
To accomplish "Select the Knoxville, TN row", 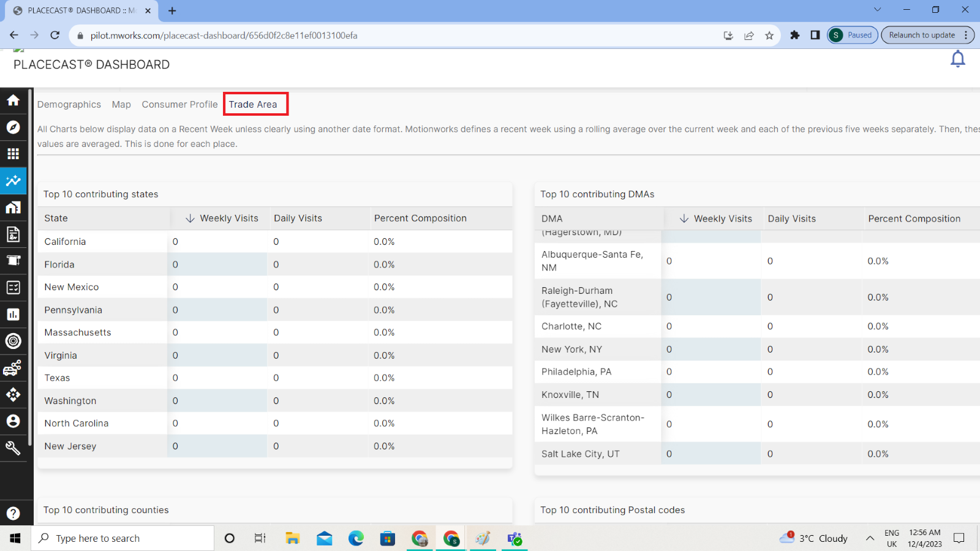I will pyautogui.click(x=757, y=395).
